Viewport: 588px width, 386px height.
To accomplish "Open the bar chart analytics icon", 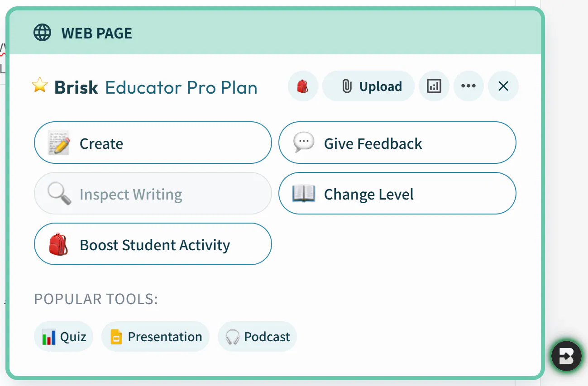I will pyautogui.click(x=434, y=86).
